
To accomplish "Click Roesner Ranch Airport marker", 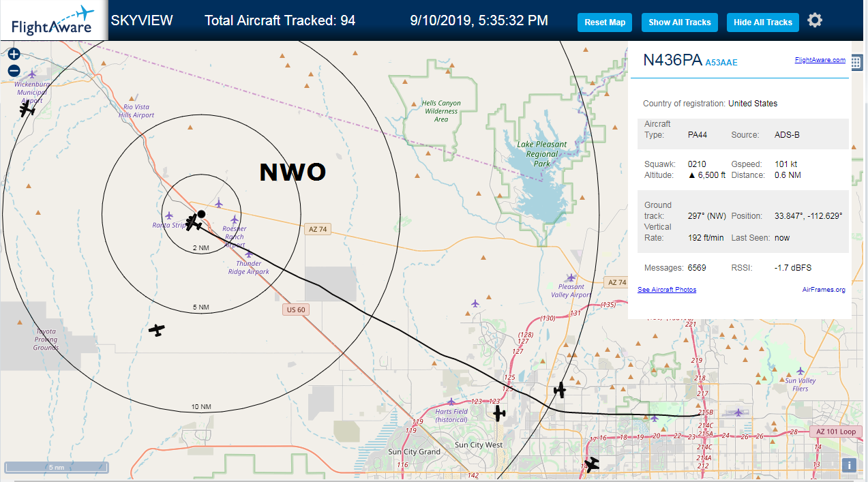I will (235, 220).
